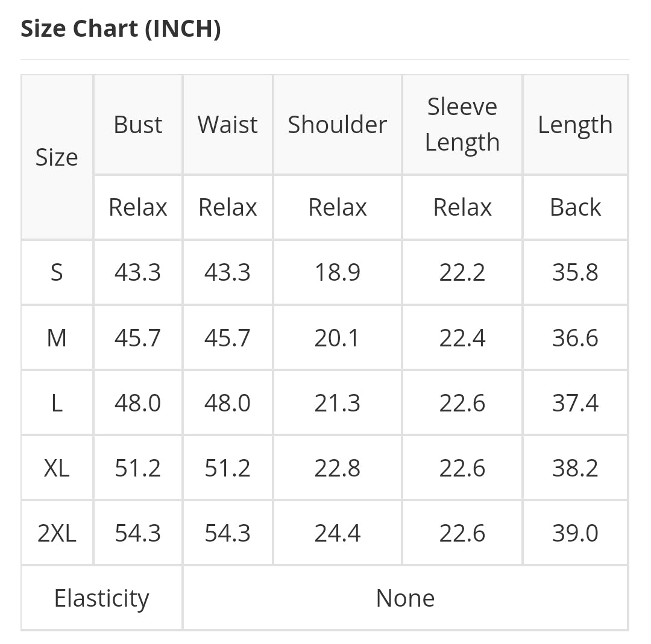Select the 39.0 length value for 2XL
The height and width of the screenshot is (644, 651).
coord(575,533)
